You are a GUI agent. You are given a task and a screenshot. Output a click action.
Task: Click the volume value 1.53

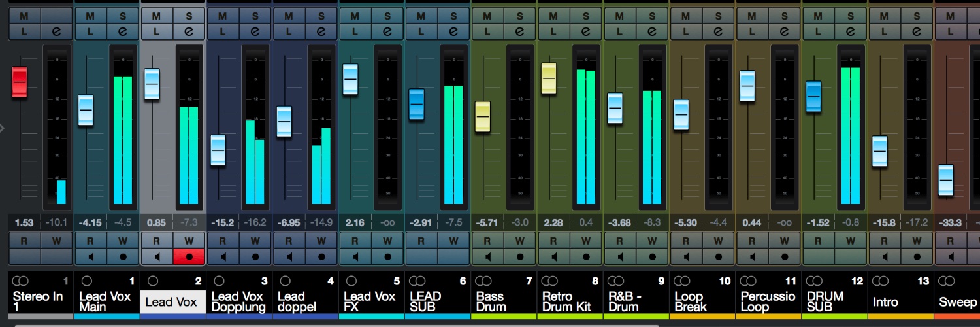24,223
